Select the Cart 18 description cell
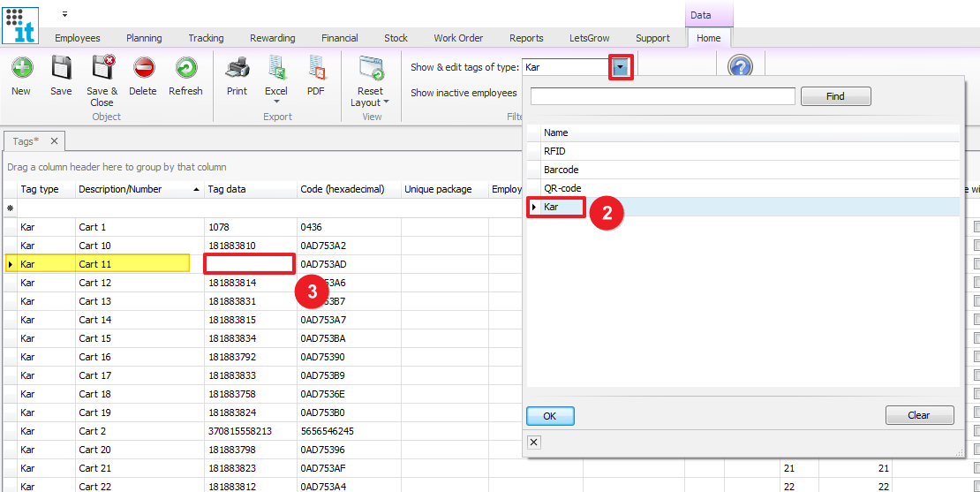The height and width of the screenshot is (492, 980). click(x=140, y=394)
